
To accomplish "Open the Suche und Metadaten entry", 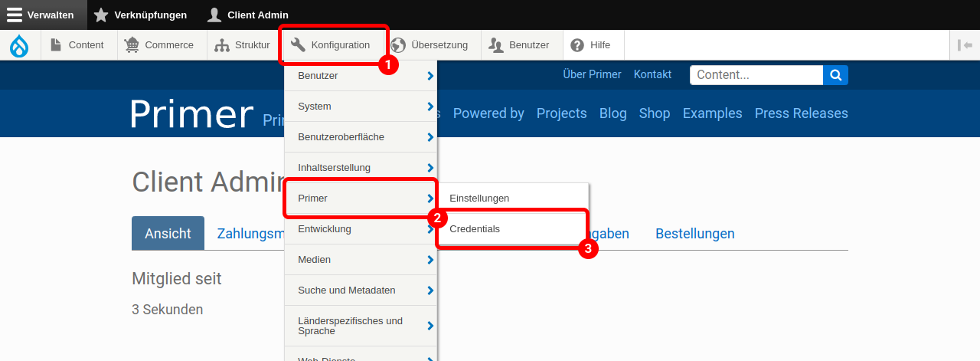I will (361, 290).
